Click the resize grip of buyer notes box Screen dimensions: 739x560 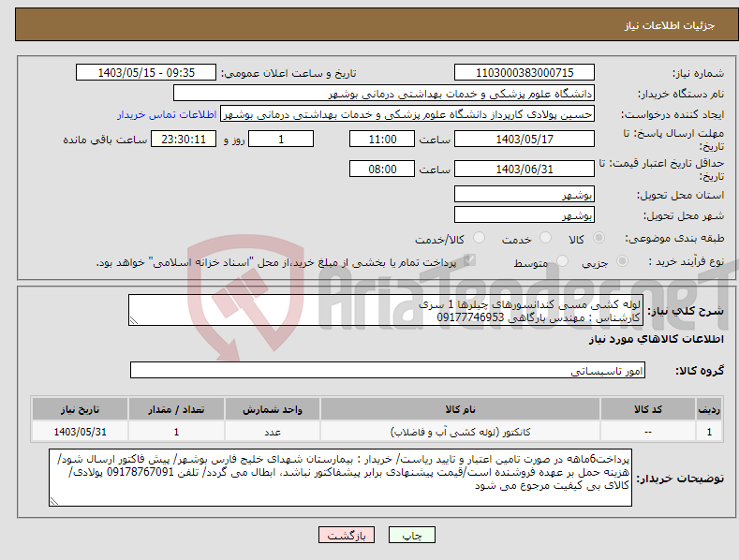click(54, 502)
